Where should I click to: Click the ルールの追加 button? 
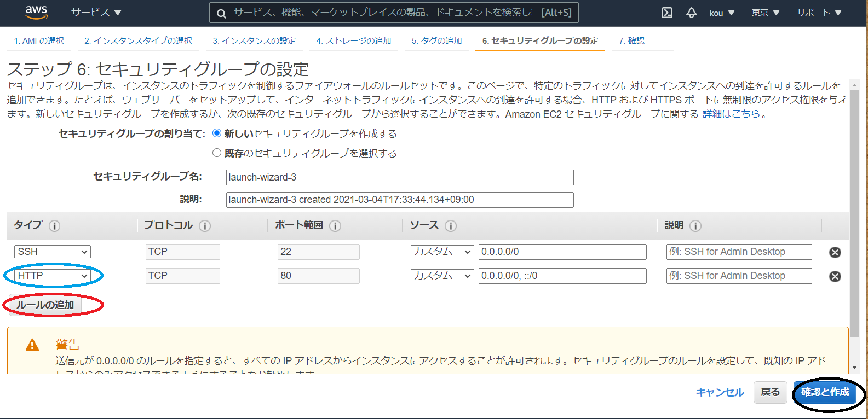pyautogui.click(x=45, y=305)
